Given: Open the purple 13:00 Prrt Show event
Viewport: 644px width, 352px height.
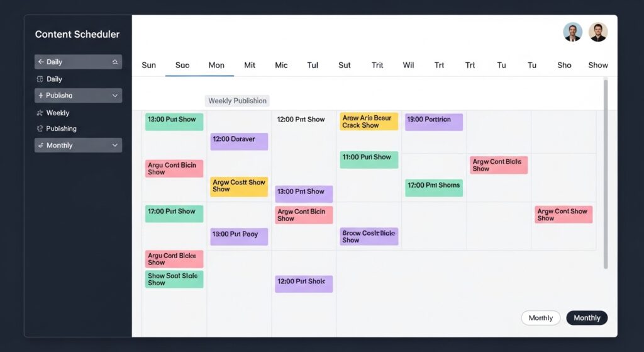Looking at the screenshot, I should point(304,194).
